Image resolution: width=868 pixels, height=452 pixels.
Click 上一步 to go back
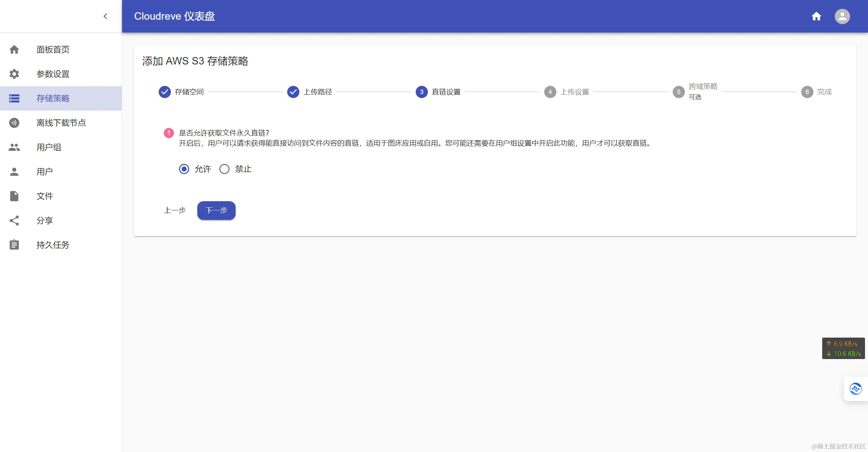click(175, 210)
